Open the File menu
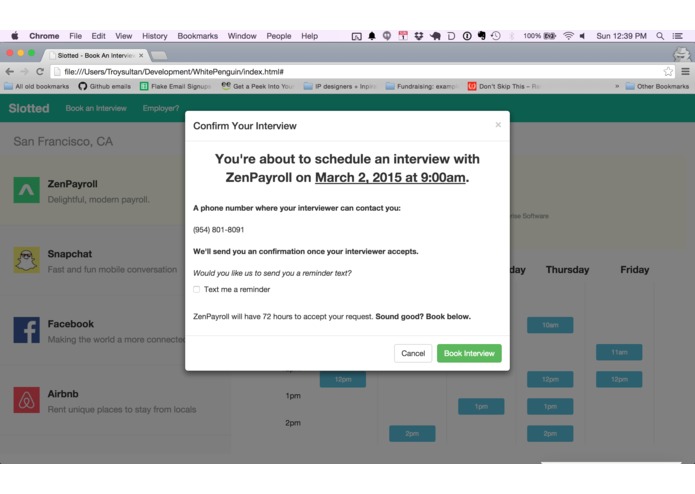 pyautogui.click(x=75, y=36)
